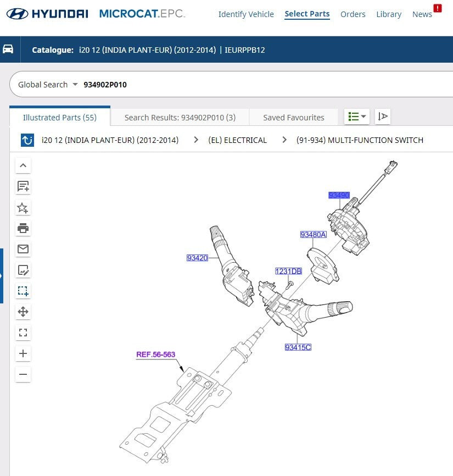Zoom in with the plus icon
This screenshot has height=476, width=453.
[23, 353]
